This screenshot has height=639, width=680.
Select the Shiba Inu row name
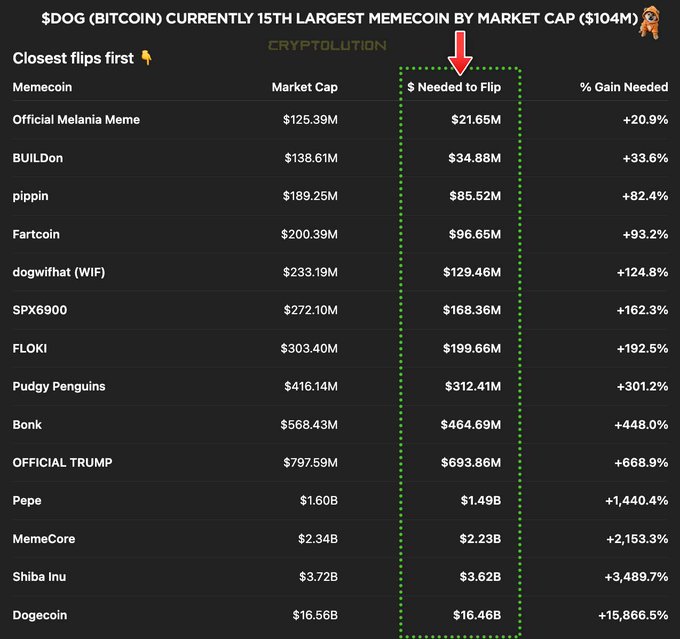point(39,577)
